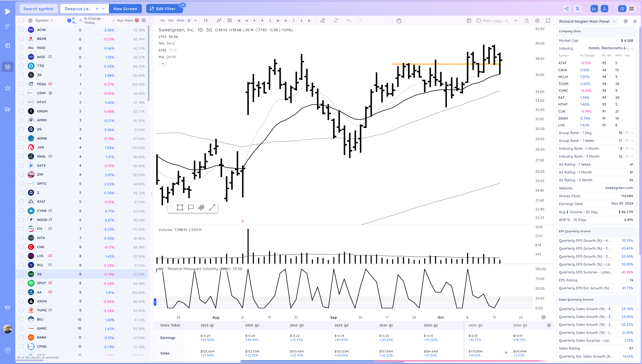Click the Search symbol input field
Viewport: 642px width, 364px height.
tap(38, 8)
